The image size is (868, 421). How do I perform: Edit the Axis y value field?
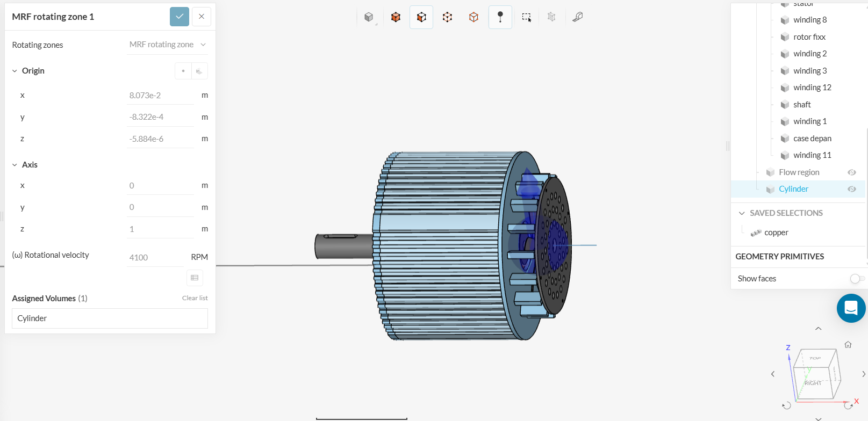160,207
